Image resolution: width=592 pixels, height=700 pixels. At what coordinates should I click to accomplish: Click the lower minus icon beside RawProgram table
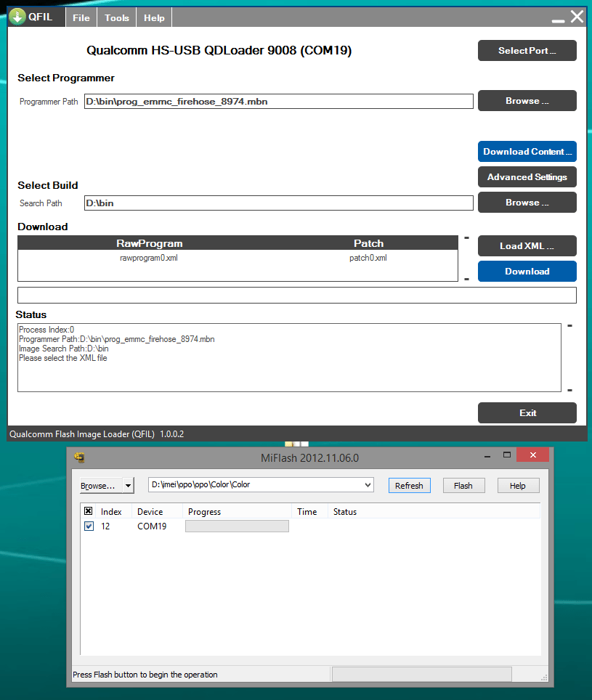pos(466,279)
